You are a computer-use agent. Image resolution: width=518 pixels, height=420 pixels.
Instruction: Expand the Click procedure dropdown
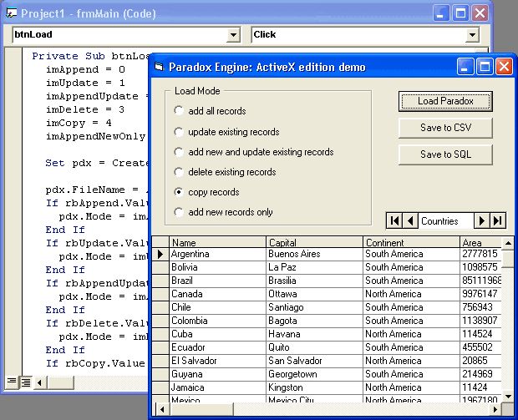pyautogui.click(x=472, y=35)
